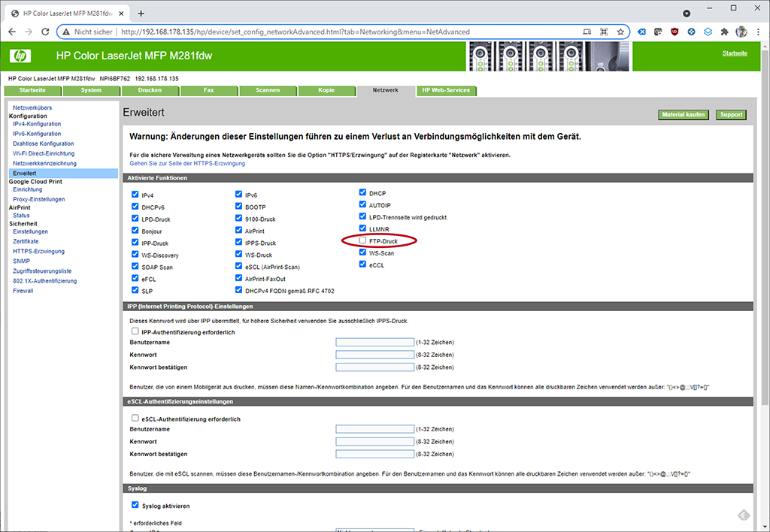The image size is (770, 532).
Task: Uncheck the Bonjour function
Action: coord(135,231)
